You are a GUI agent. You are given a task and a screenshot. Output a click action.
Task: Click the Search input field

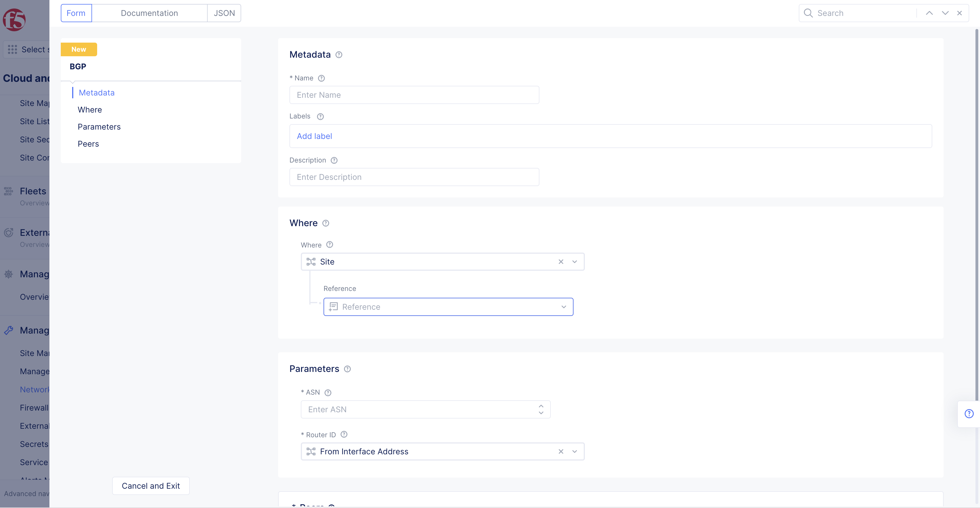[864, 13]
